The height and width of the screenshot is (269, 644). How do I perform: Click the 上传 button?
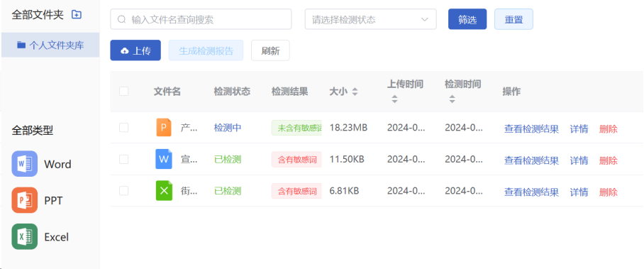point(135,50)
